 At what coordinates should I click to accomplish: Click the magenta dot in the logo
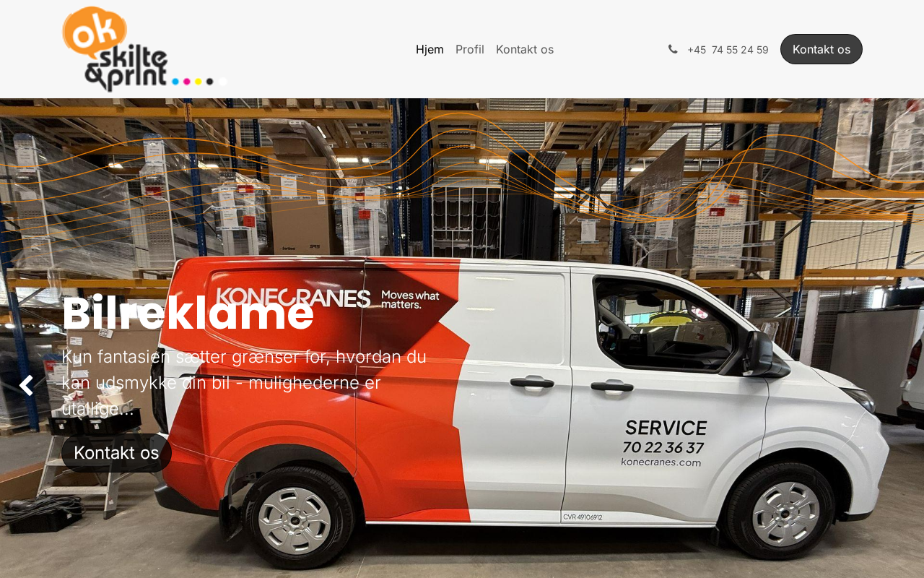click(187, 82)
